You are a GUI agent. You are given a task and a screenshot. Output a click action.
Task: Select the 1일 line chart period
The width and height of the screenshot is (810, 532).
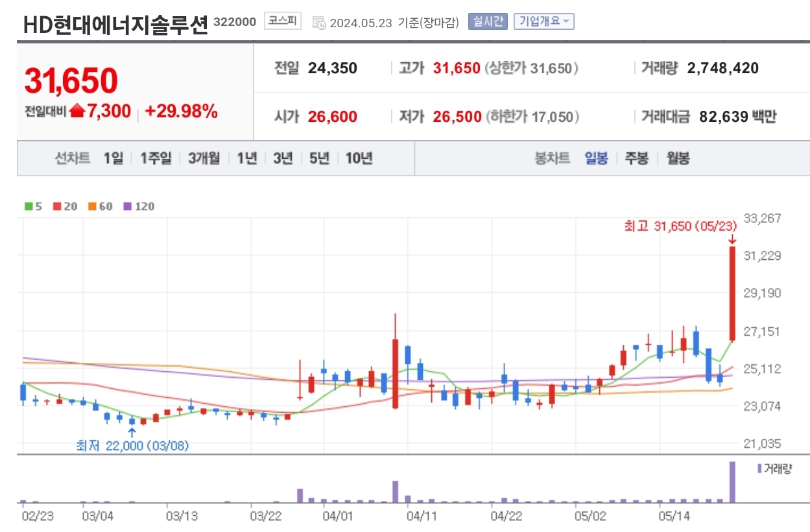click(x=113, y=159)
